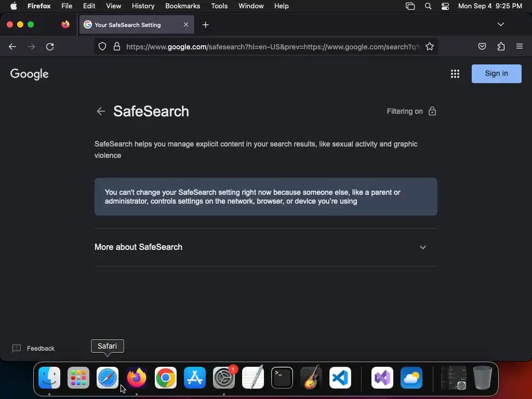Screen dimensions: 532x399
Task: Open the File menu
Action: tap(67, 6)
